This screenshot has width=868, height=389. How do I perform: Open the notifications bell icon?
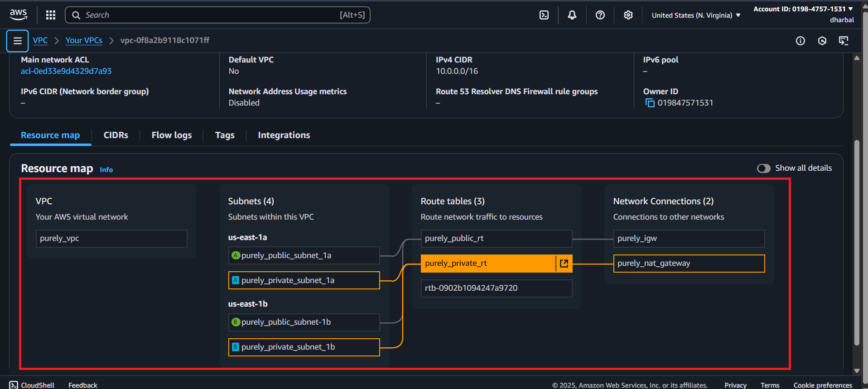click(x=572, y=15)
